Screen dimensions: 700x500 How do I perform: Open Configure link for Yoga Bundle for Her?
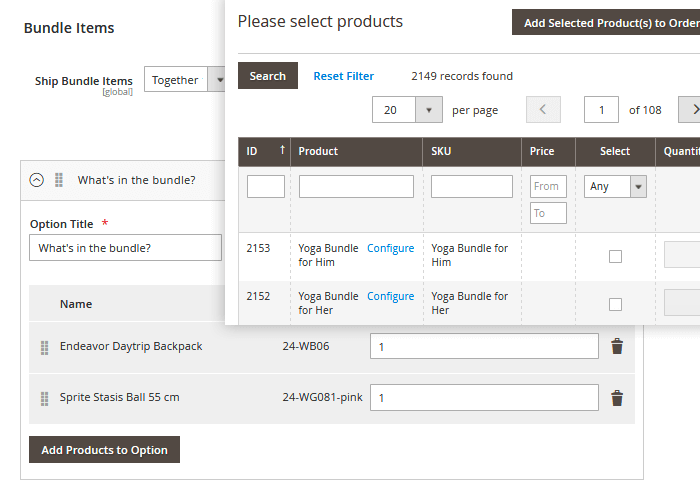(x=391, y=296)
